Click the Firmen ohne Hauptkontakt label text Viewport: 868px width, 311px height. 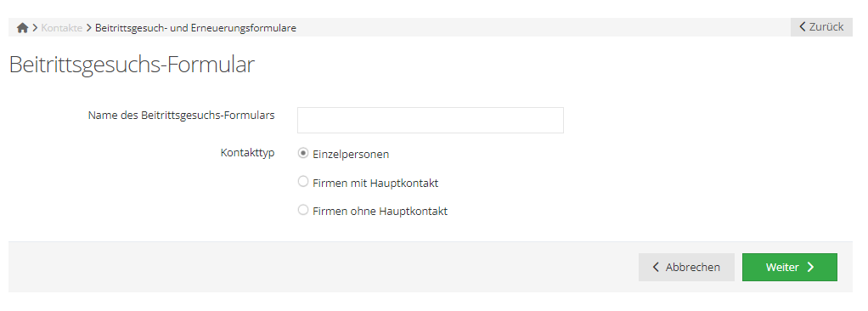click(380, 212)
